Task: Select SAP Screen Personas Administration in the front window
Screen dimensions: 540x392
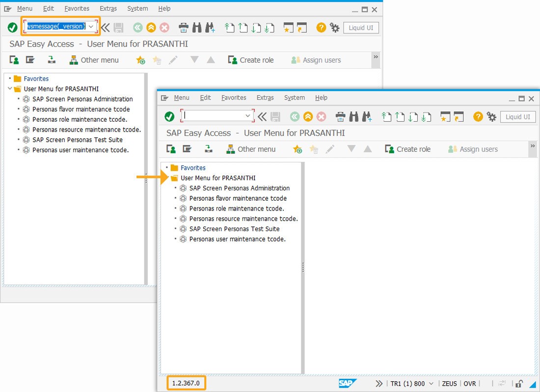Action: [240, 188]
